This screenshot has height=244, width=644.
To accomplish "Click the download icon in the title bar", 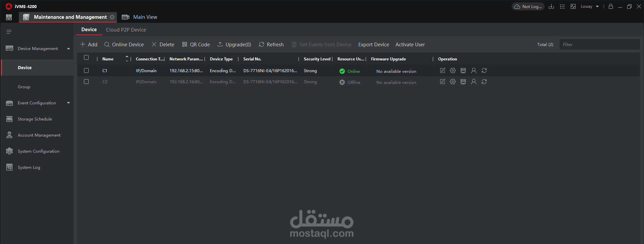I will pyautogui.click(x=551, y=6).
